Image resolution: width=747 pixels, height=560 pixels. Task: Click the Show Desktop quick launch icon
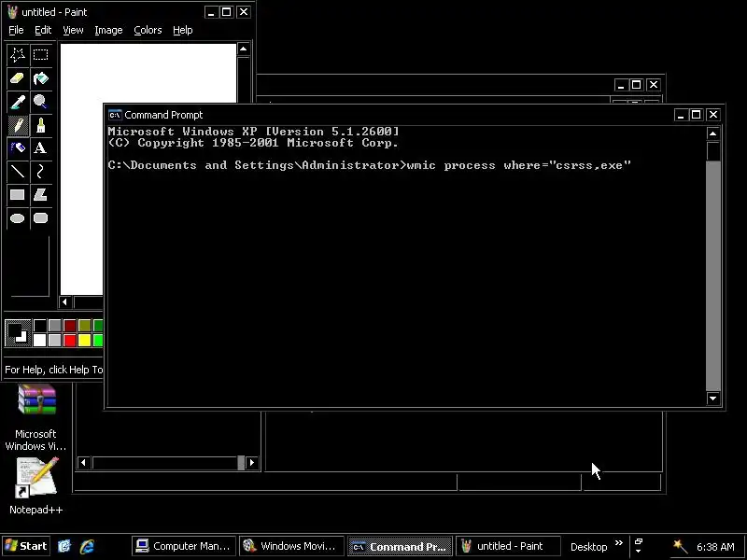tap(64, 546)
